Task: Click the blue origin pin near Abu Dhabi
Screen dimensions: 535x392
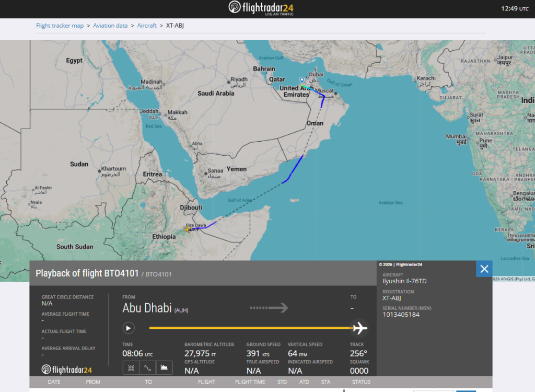Action: [x=301, y=80]
